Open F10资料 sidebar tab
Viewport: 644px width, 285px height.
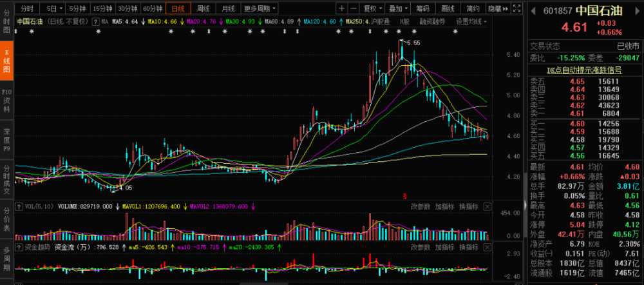[6, 101]
